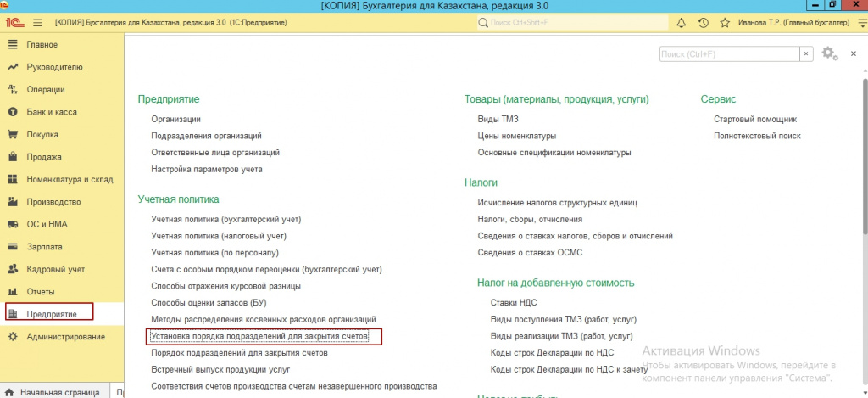Open the service menu lines icon at top right
Image resolution: width=868 pixels, height=398 pixels.
pos(861,23)
